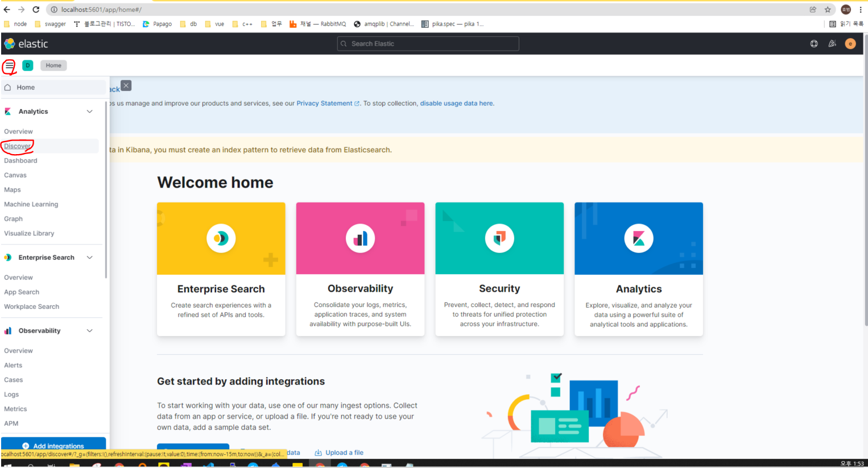This screenshot has height=468, width=868.
Task: Open App Search in side nav
Action: pyautogui.click(x=22, y=292)
